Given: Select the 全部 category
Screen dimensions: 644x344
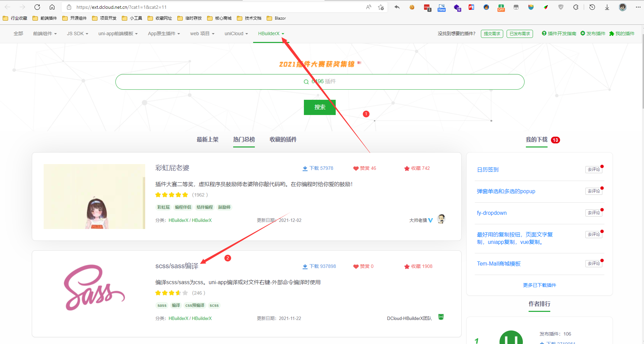Looking at the screenshot, I should click(x=18, y=33).
